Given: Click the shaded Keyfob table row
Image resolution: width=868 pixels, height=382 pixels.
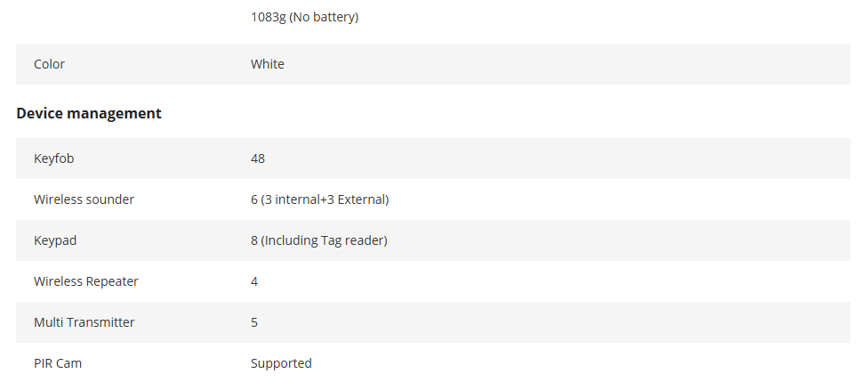Looking at the screenshot, I should 433,158.
